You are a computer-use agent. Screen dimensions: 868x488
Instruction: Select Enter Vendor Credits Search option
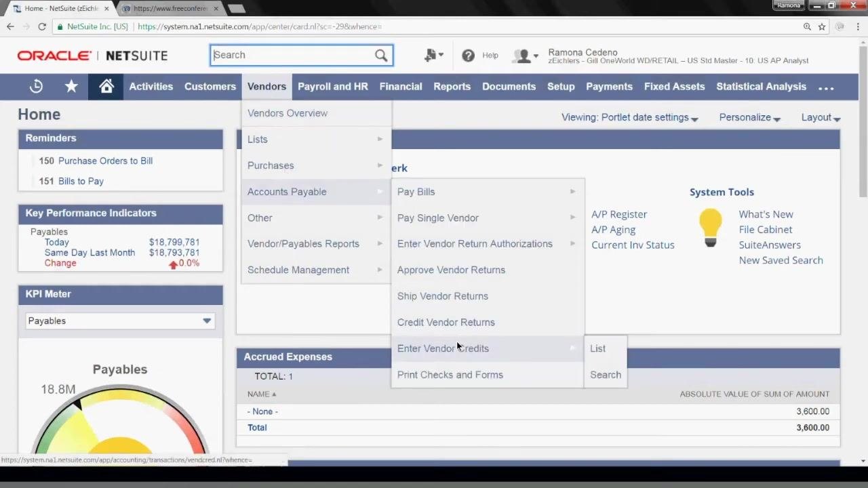click(x=606, y=375)
